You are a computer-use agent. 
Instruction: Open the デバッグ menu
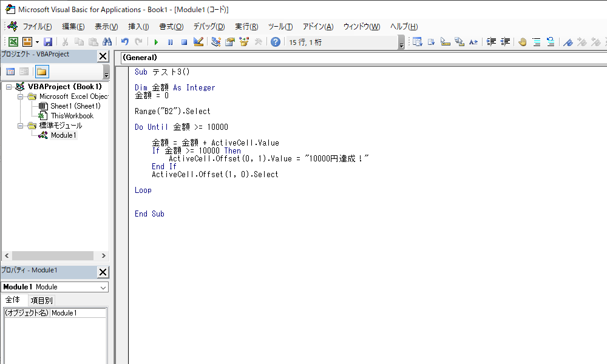pos(210,26)
